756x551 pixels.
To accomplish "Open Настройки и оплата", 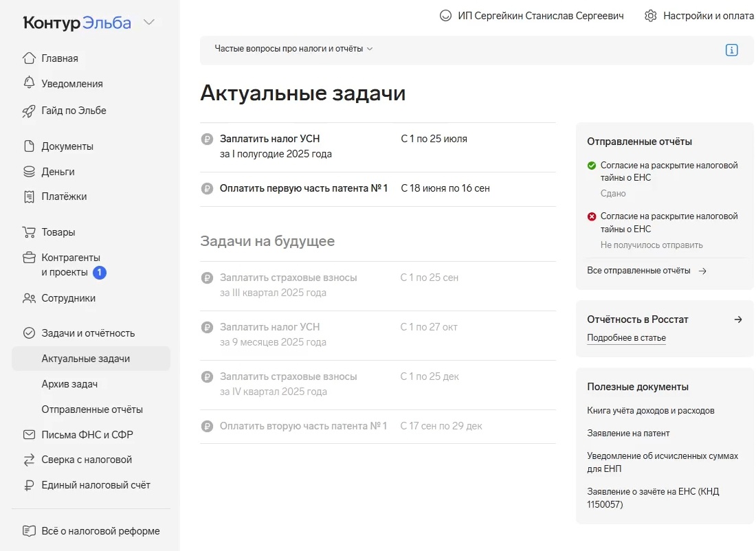I will (709, 16).
